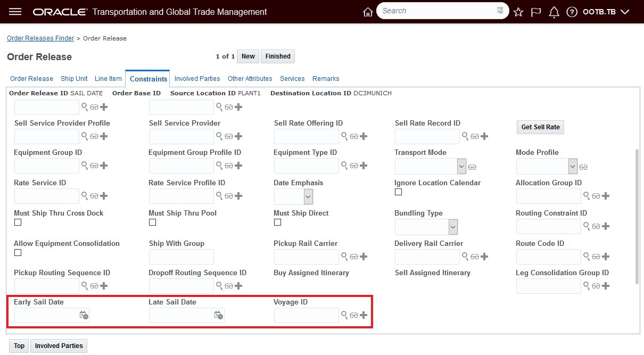Go to the Home page icon

tap(367, 12)
